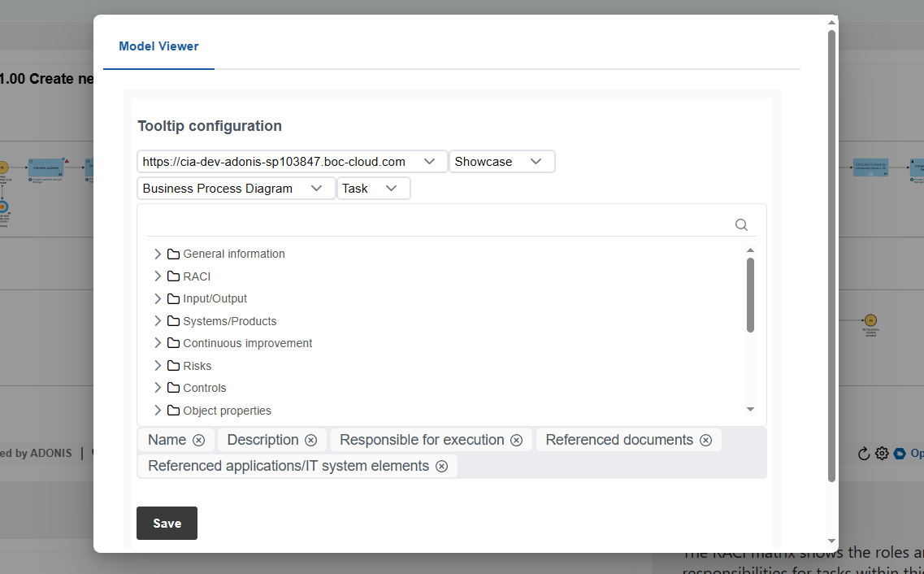This screenshot has height=574, width=924.
Task: Click the refresh icon in the status bar
Action: point(864,453)
